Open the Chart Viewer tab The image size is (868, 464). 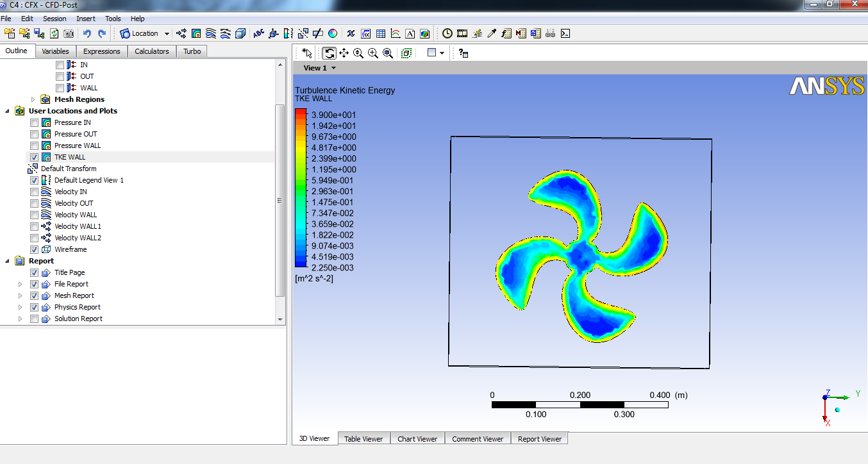pos(417,439)
